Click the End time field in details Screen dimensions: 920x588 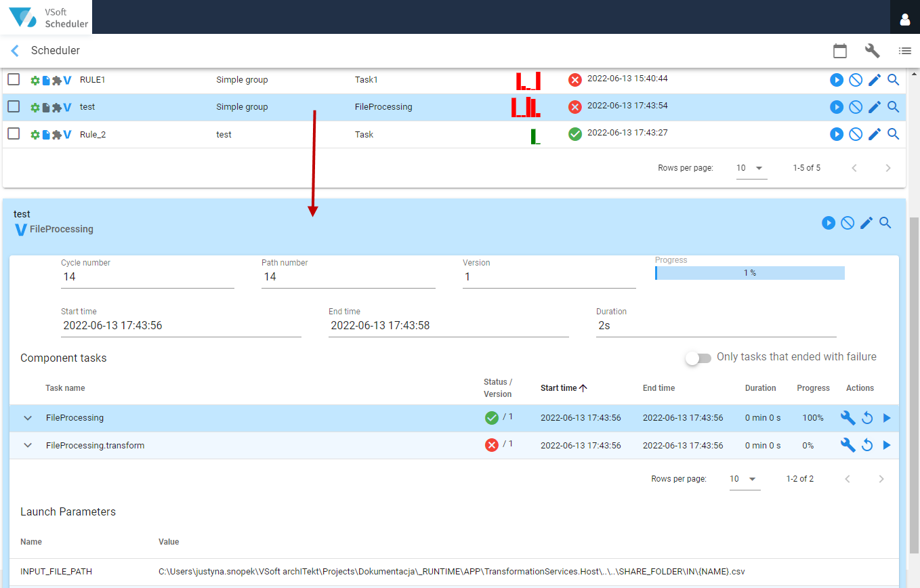click(x=448, y=326)
